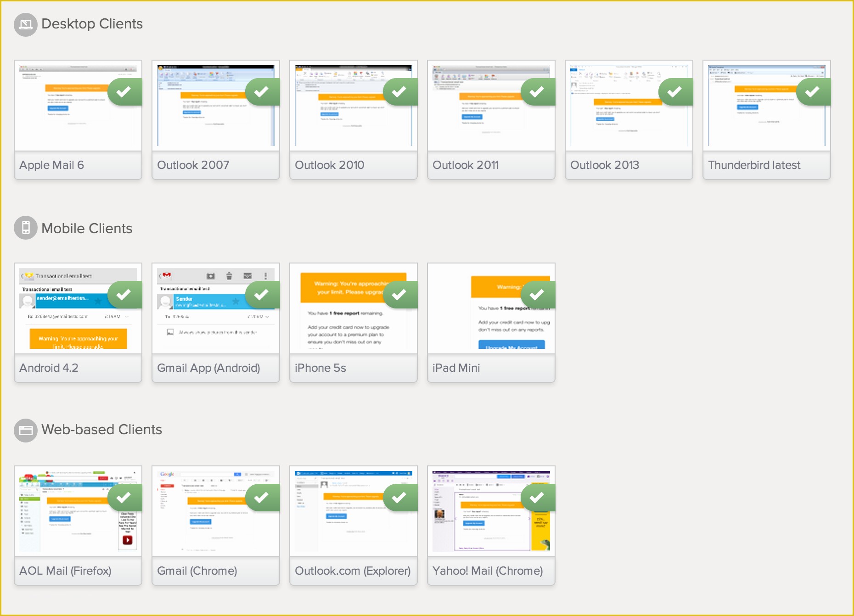Screen dimensions: 854x616
Task: Click the AOL Mail (Firefox) label
Action: tap(65, 571)
